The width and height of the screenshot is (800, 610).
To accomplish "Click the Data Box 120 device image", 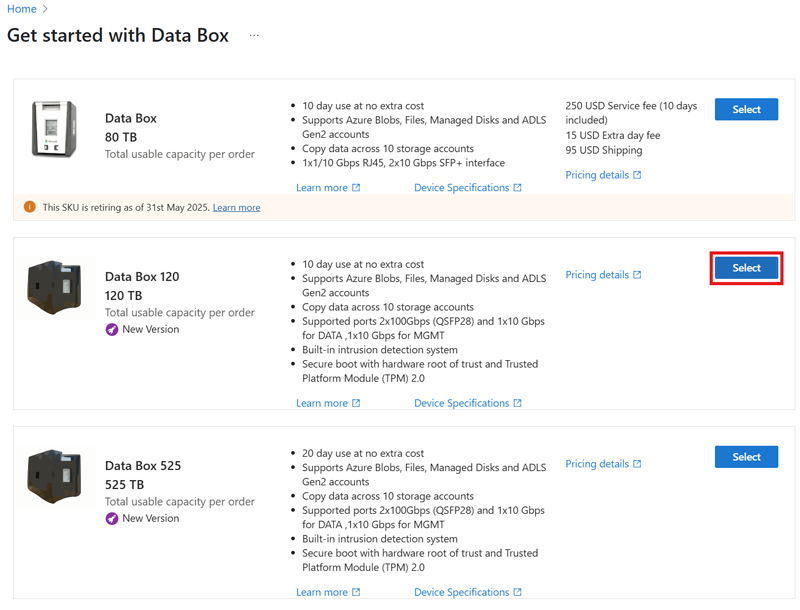I will pos(54,287).
